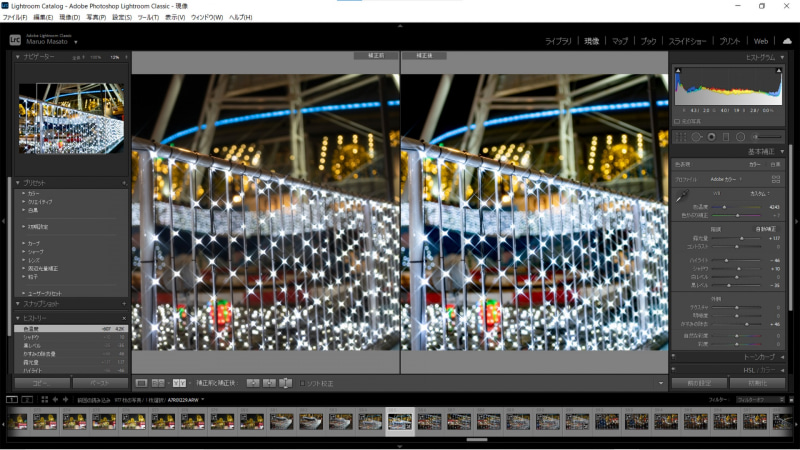Open the Help menu
800x450 pixels.
[240, 17]
